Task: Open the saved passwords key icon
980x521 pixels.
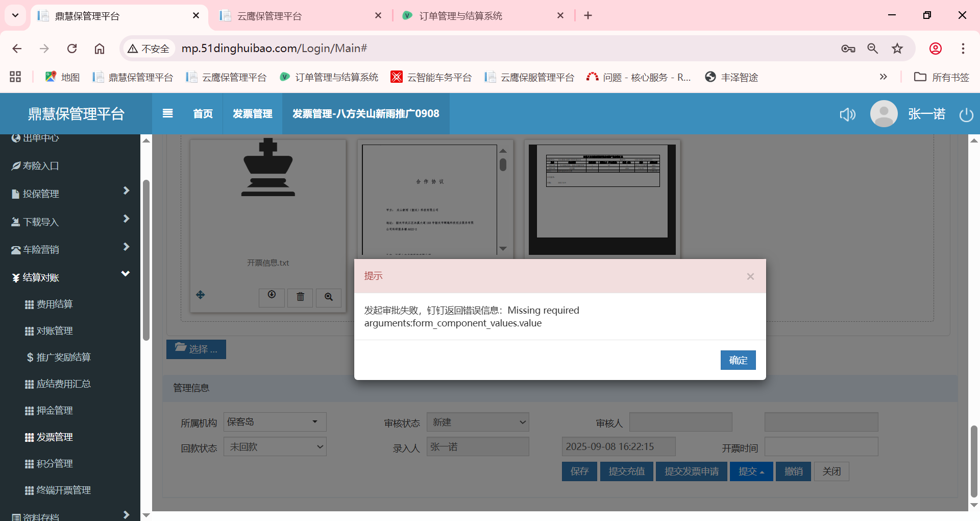Action: pos(848,49)
